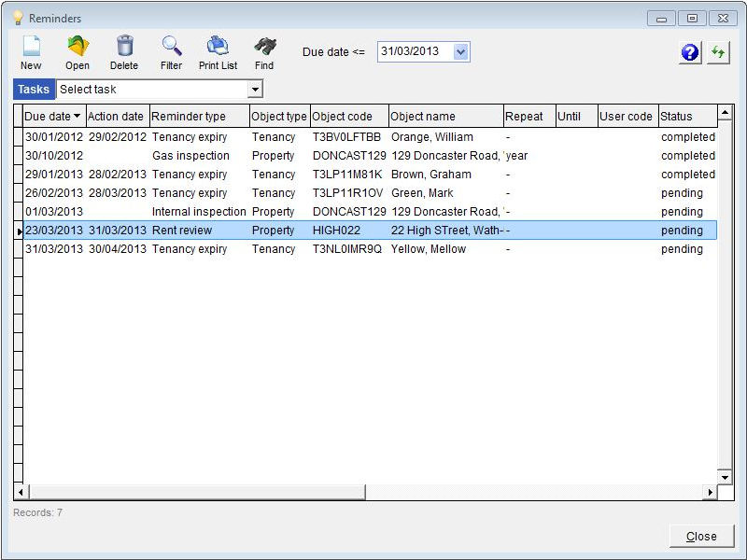747x560 pixels.
Task: Click the vertical scrollbar down arrow
Action: point(725,477)
